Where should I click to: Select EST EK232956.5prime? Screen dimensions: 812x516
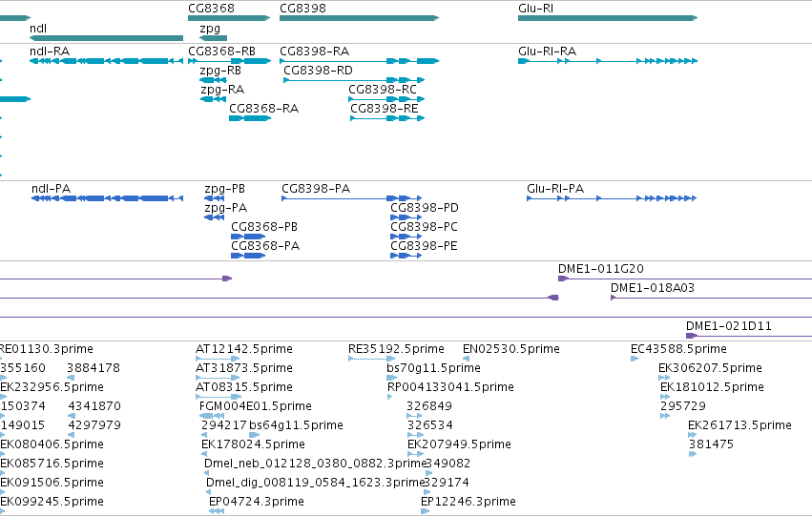[x=52, y=387]
